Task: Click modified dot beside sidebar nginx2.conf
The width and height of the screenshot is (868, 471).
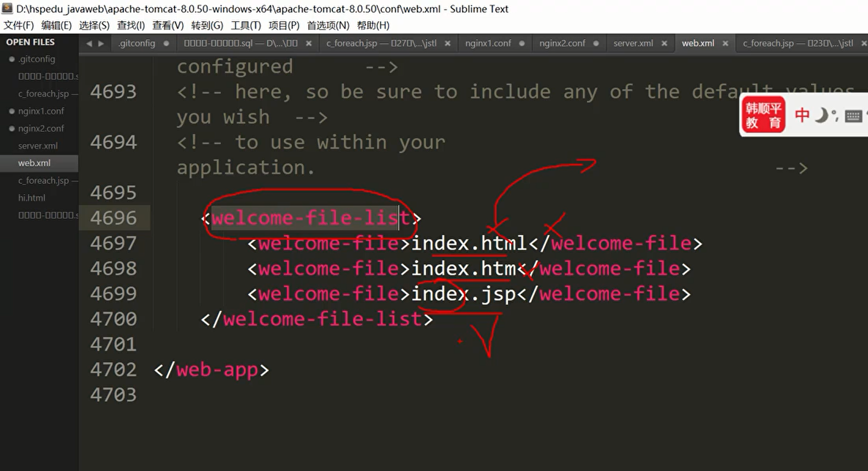Action: coord(12,128)
